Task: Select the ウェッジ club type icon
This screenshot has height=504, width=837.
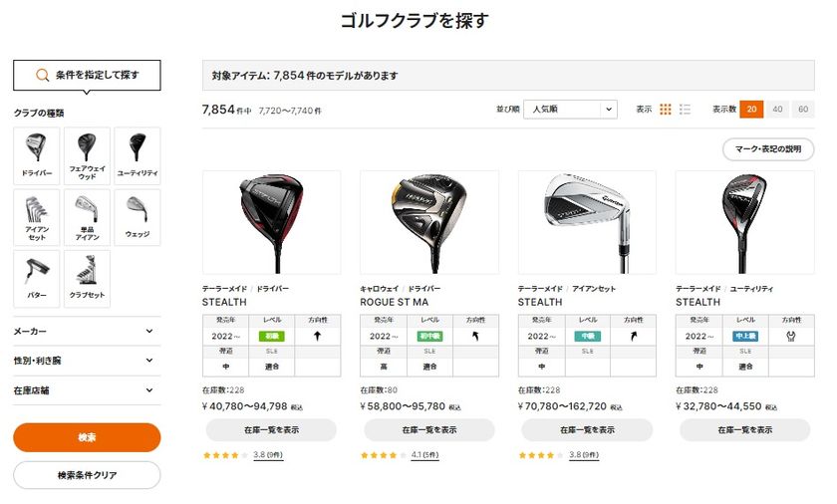Action: [x=138, y=217]
